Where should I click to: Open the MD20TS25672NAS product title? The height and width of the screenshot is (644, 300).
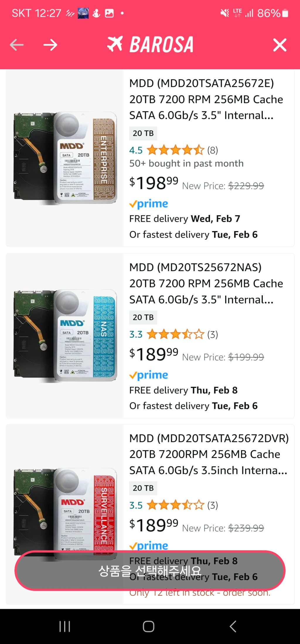click(x=206, y=283)
